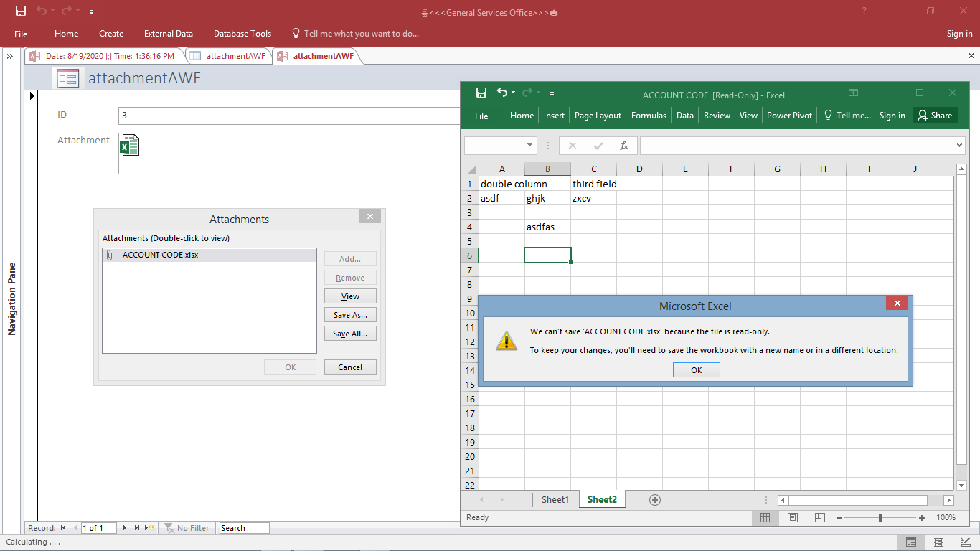Click the Search box in record navigation bar

244,528
